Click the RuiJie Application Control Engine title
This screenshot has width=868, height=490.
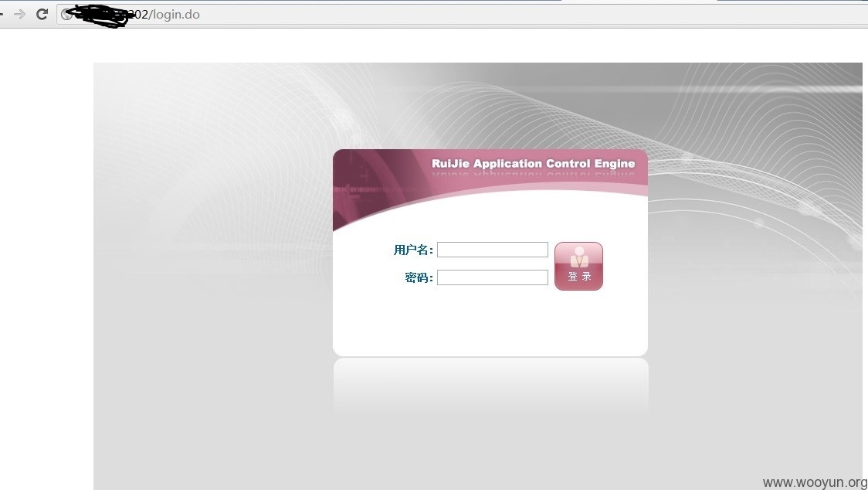(533, 164)
